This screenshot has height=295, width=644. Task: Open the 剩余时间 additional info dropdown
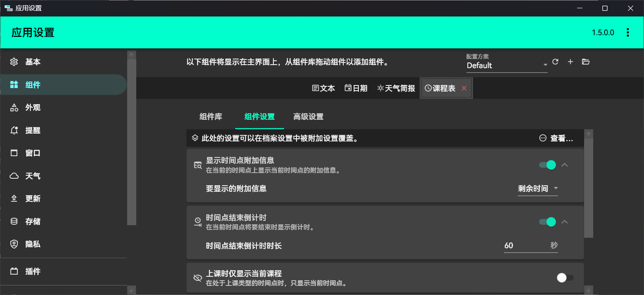pyautogui.click(x=538, y=189)
